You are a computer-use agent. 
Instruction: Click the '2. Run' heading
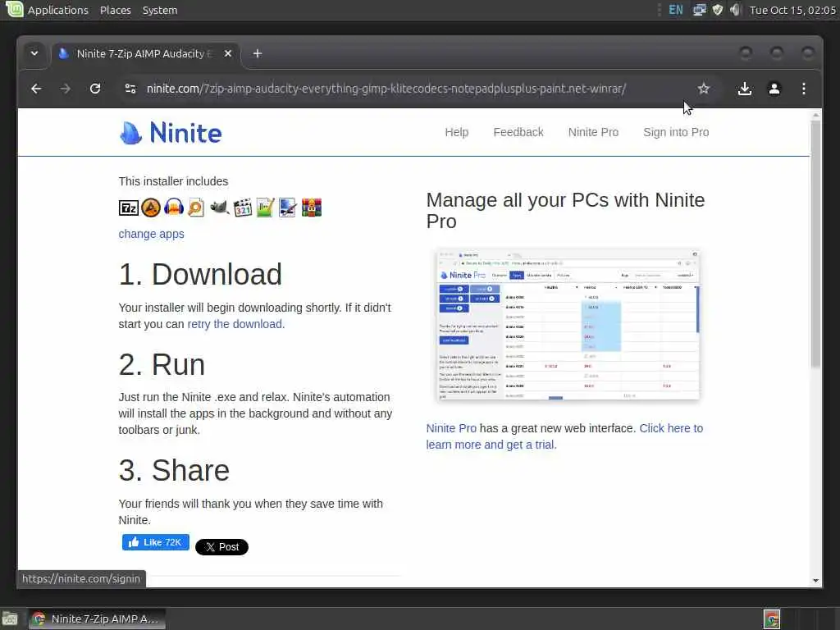click(x=162, y=365)
